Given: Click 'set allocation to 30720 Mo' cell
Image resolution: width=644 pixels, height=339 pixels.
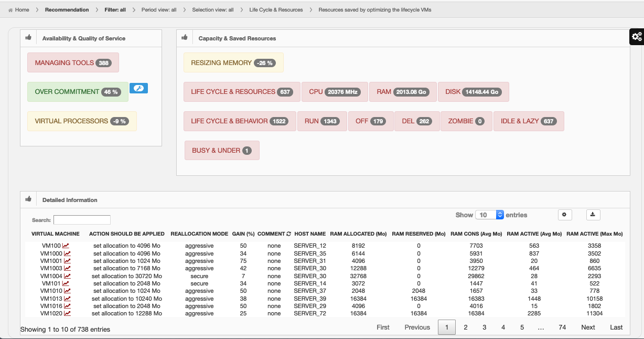Looking at the screenshot, I should 127,276.
